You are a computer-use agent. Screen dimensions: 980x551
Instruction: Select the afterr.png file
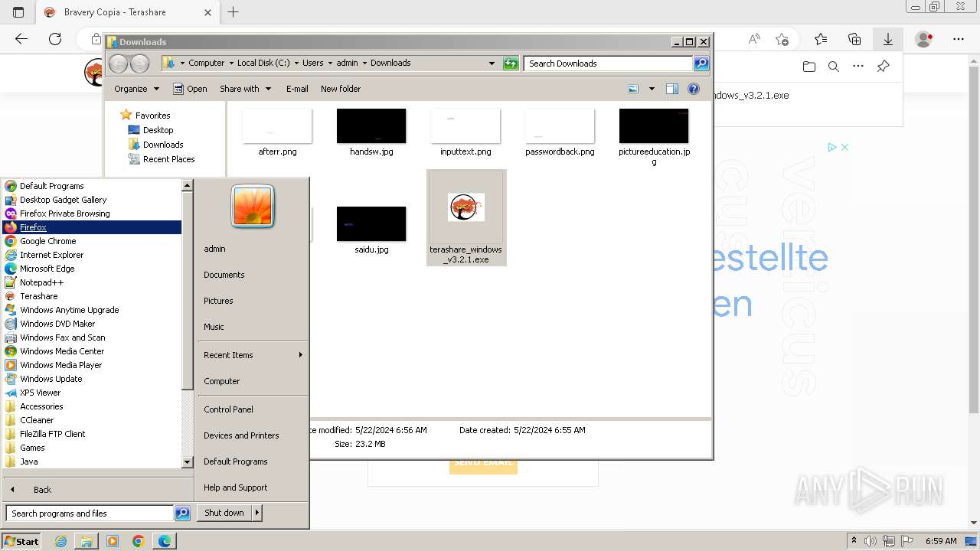pyautogui.click(x=277, y=132)
